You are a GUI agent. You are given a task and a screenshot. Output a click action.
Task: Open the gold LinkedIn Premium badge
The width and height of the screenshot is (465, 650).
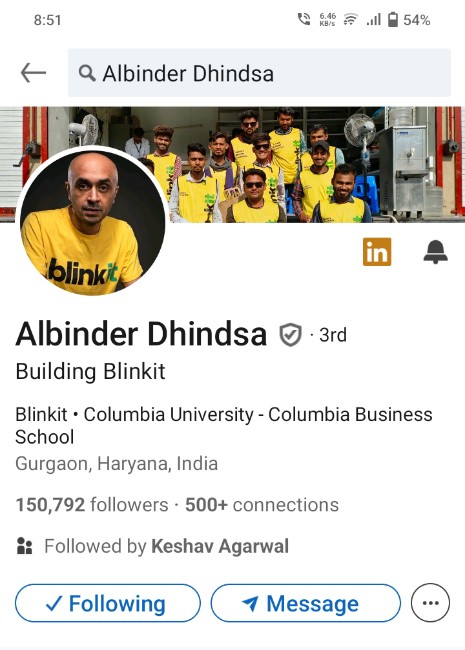point(377,252)
